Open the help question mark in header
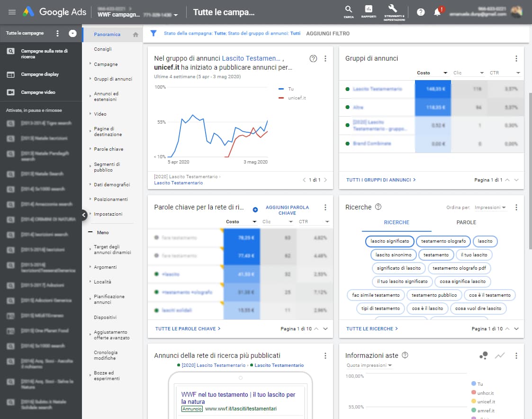This screenshot has height=419, width=532. tap(421, 12)
